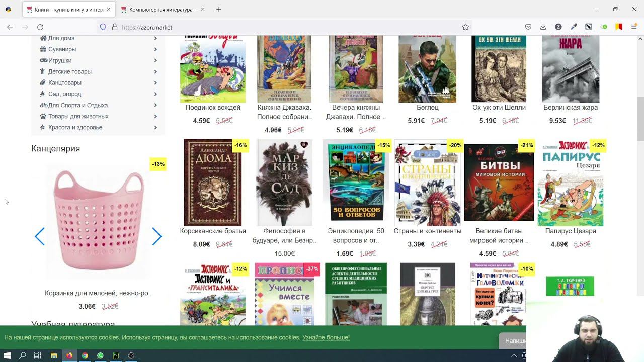This screenshot has width=644, height=362.
Task: Open the Для дома category
Action: (61, 38)
